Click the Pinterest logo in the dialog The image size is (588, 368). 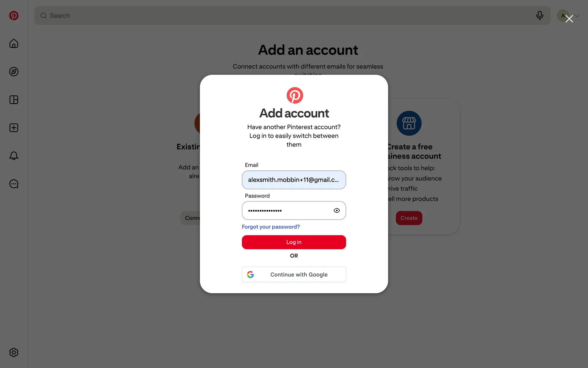(295, 95)
